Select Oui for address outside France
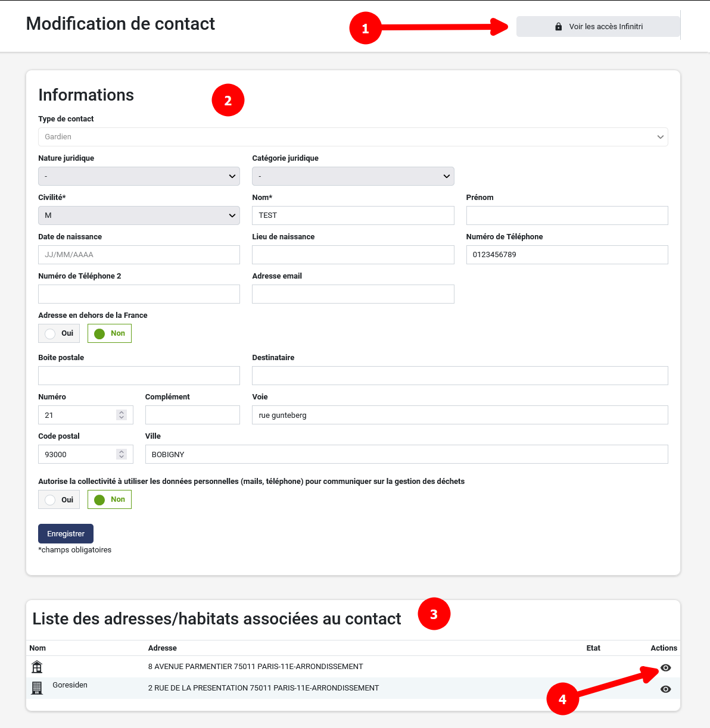 click(59, 333)
